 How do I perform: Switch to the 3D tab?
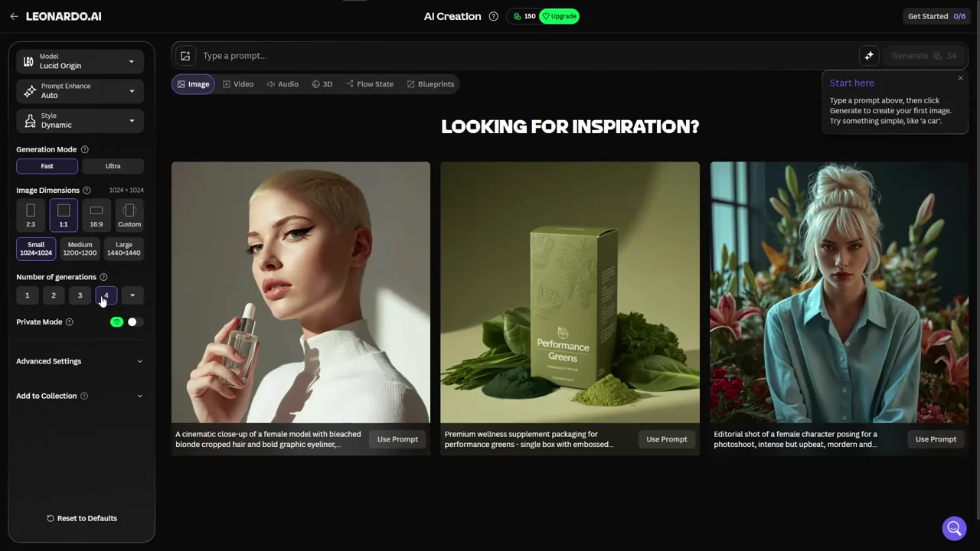[322, 84]
